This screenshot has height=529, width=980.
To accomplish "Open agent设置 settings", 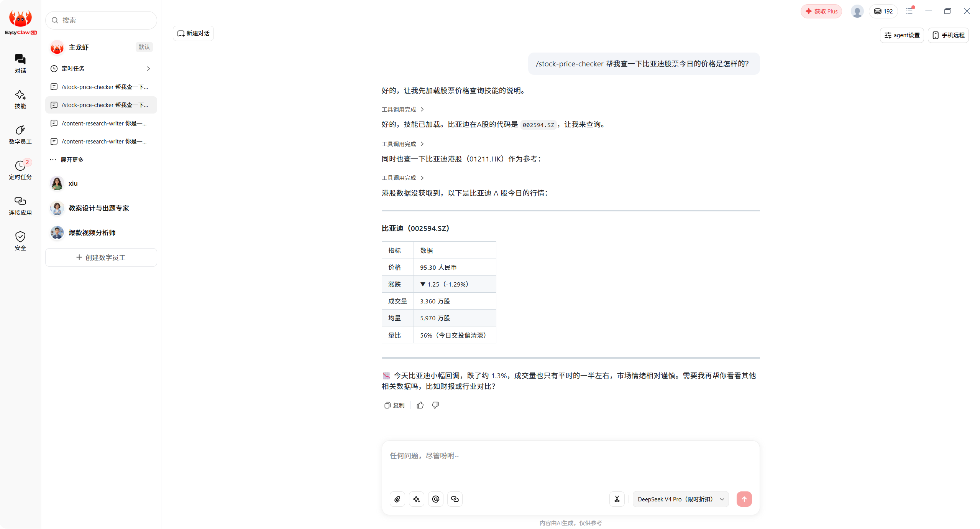I will [901, 35].
